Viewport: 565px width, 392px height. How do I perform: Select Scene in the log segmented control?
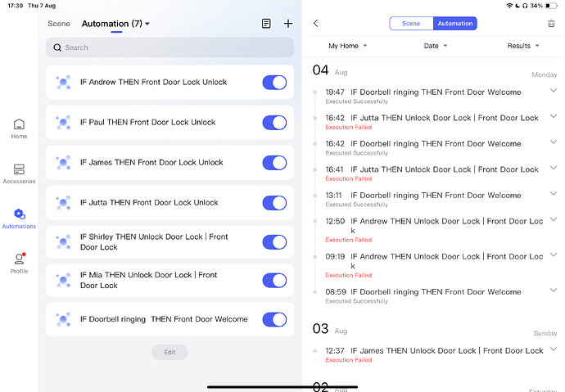411,24
